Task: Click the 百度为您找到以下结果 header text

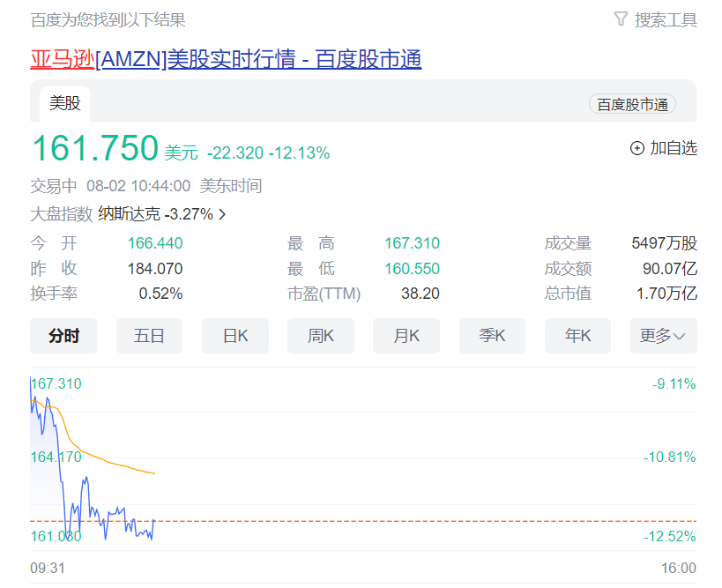Action: point(108,19)
